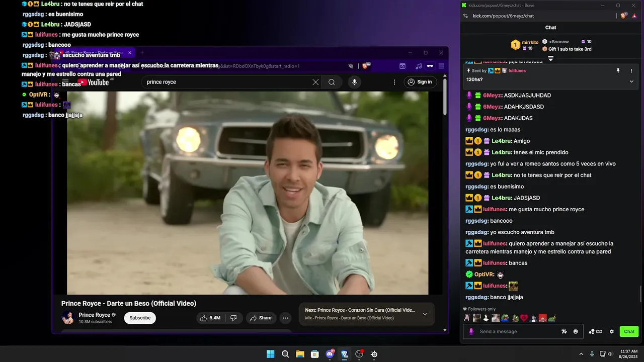Dislike the Darte un Beso video
Viewport: 644px width, 362px height.
pyautogui.click(x=233, y=318)
